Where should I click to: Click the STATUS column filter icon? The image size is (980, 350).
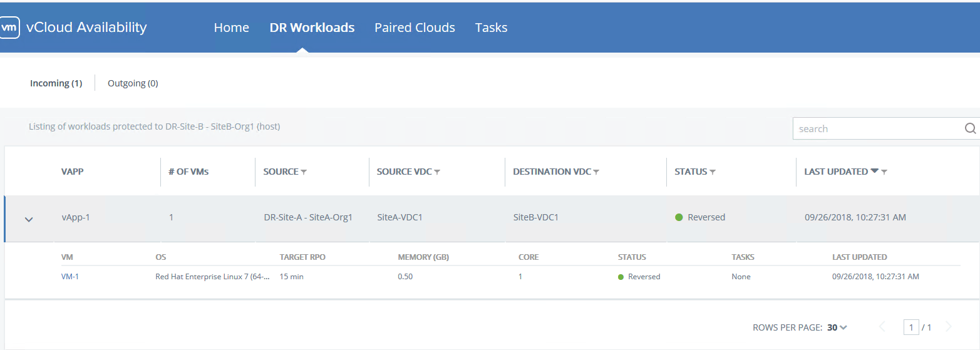(x=713, y=172)
